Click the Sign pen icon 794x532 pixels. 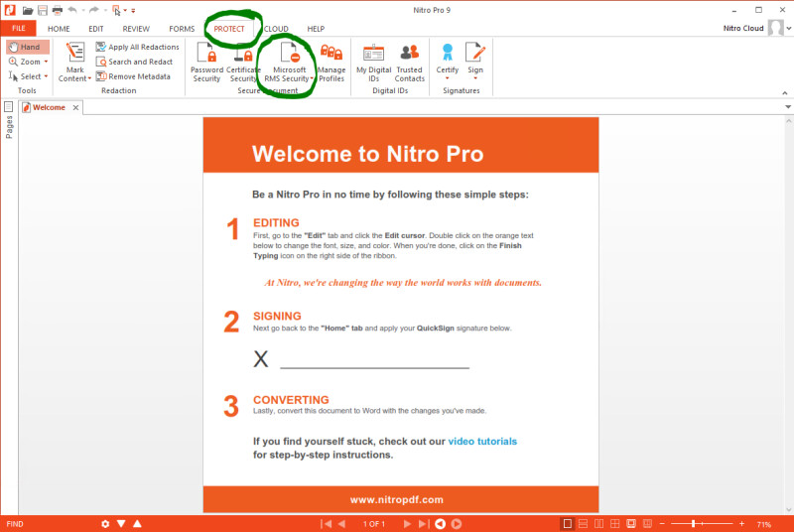coord(475,53)
